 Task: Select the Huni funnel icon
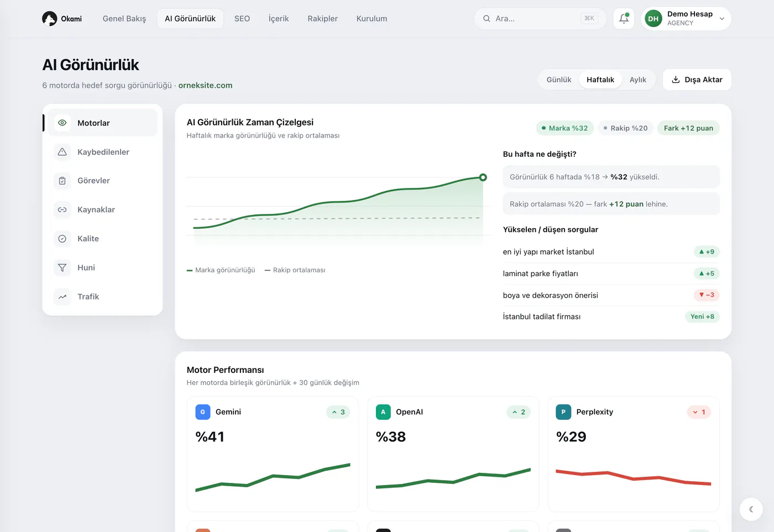tap(62, 267)
